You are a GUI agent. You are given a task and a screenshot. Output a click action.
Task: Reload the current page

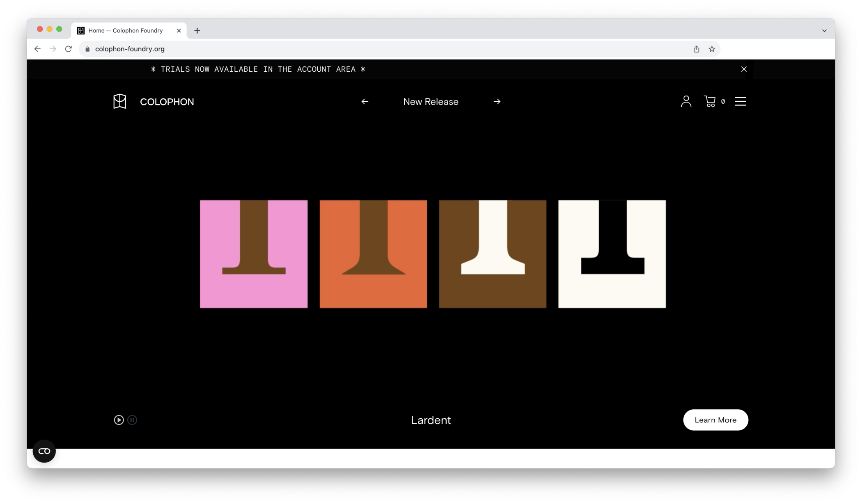[68, 49]
